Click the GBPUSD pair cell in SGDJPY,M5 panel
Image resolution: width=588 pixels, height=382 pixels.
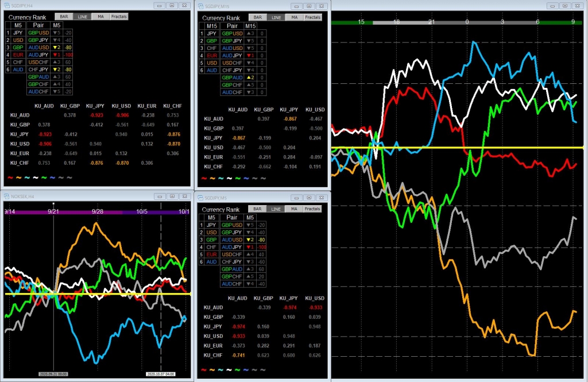[x=232, y=225]
